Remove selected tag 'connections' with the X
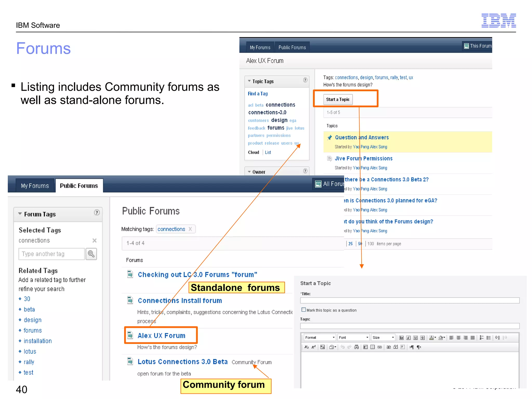532x399 pixels. pos(95,241)
